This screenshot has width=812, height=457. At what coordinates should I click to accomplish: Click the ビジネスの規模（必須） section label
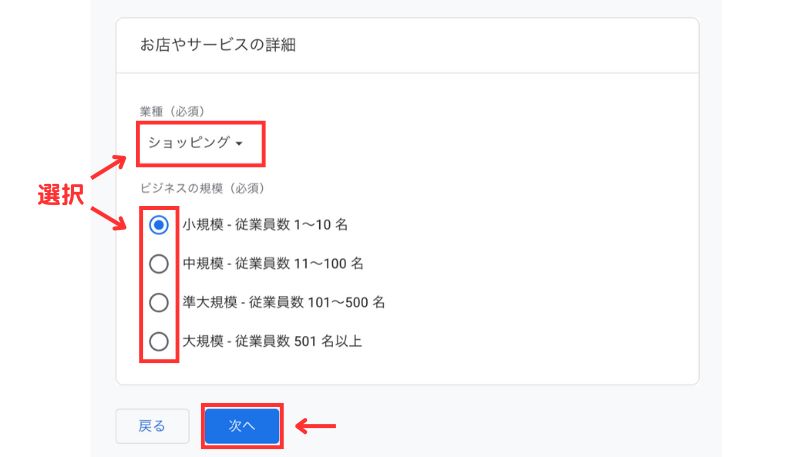pos(201,188)
